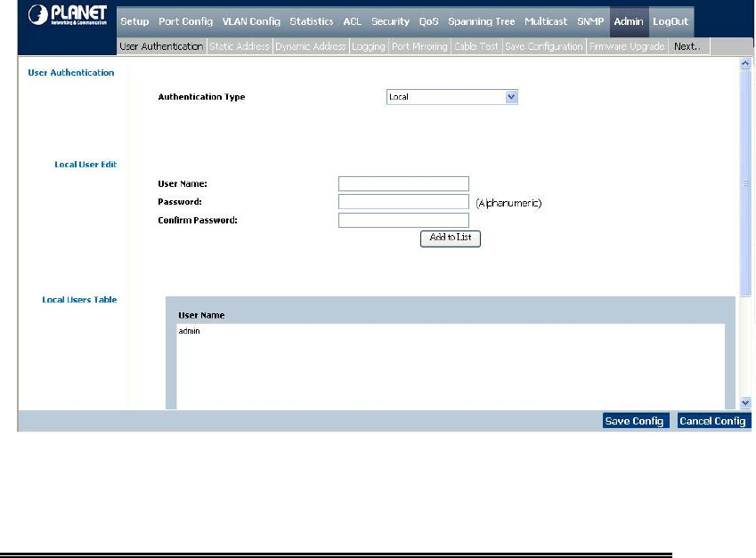Screen dimensions: 756x558
Task: Open the Multicast menu
Action: (x=546, y=21)
